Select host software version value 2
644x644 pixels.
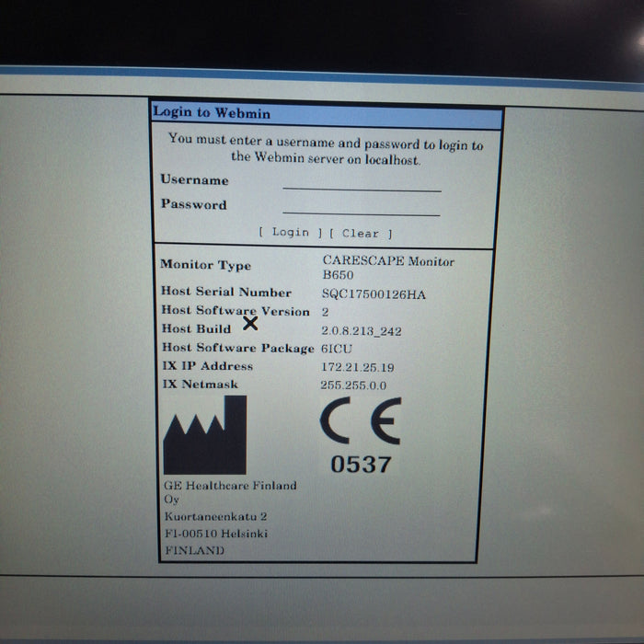tap(325, 312)
